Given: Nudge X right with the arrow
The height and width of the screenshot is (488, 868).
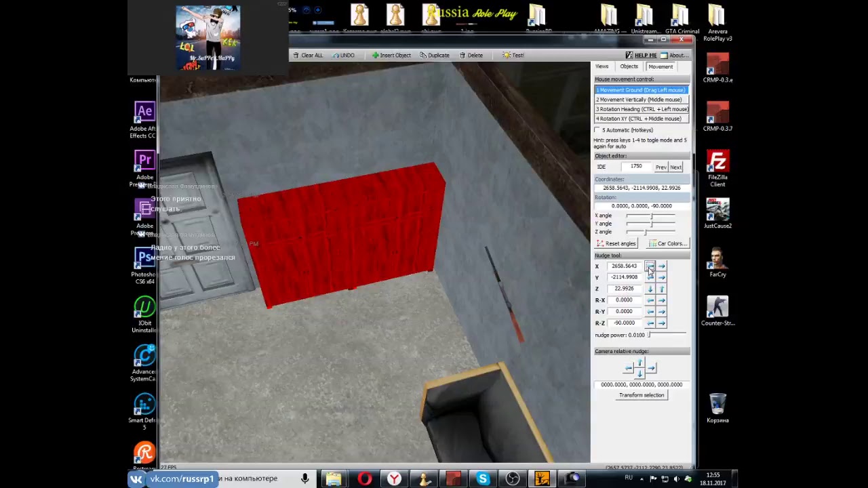Looking at the screenshot, I should [661, 266].
